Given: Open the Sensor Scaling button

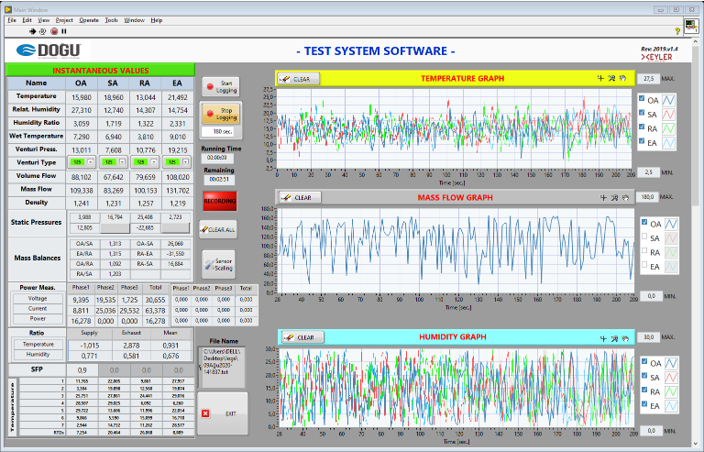Looking at the screenshot, I should pyautogui.click(x=219, y=265).
